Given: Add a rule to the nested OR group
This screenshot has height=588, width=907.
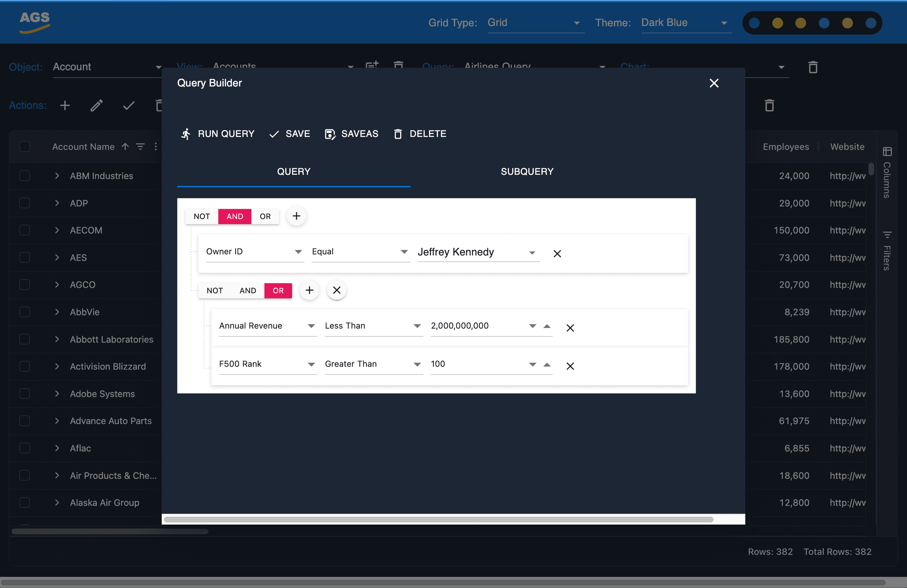Looking at the screenshot, I should [x=309, y=290].
